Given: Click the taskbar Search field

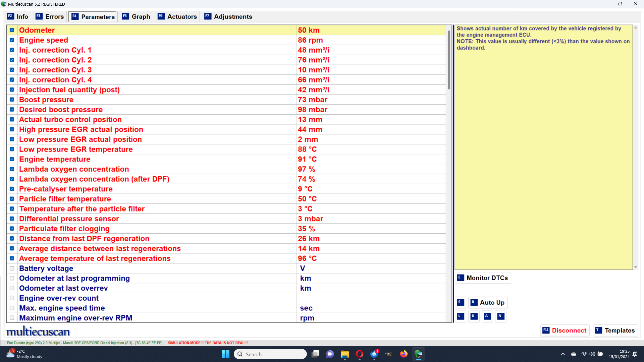Looking at the screenshot, I should click(270, 354).
